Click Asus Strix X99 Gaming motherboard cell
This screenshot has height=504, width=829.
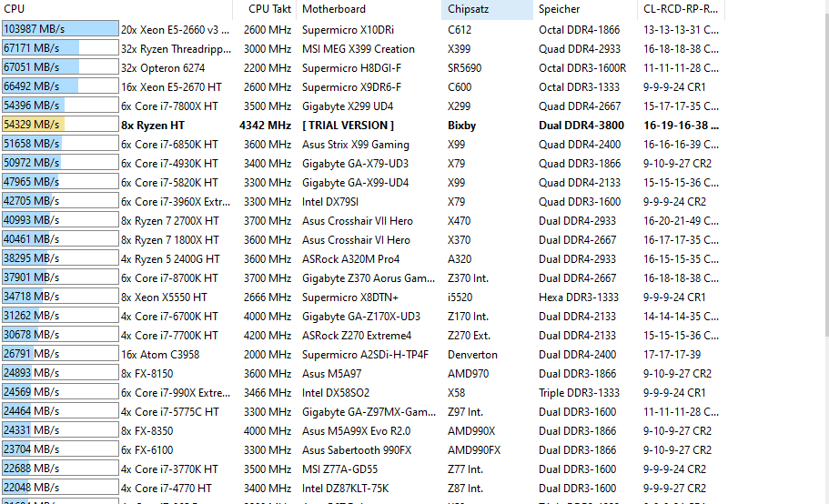coord(355,145)
